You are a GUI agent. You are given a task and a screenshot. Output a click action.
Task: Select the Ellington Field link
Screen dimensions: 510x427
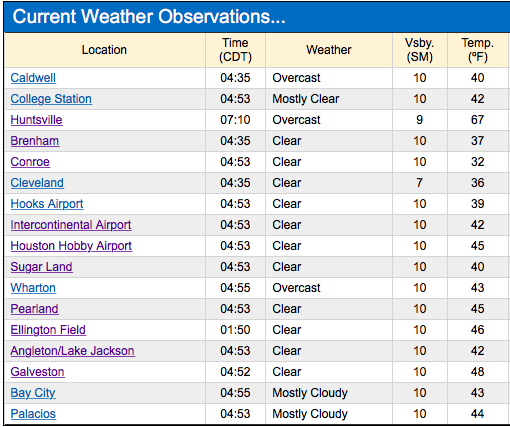(48, 330)
